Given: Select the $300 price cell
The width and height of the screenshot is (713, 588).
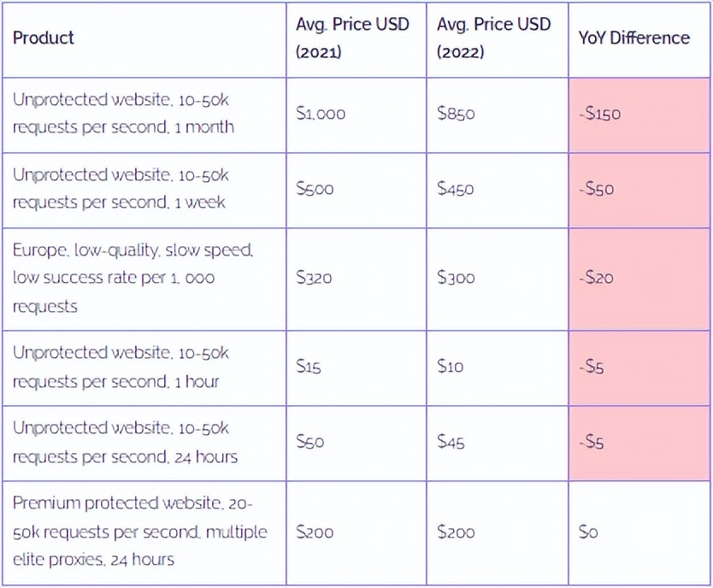Looking at the screenshot, I should coord(456,278).
